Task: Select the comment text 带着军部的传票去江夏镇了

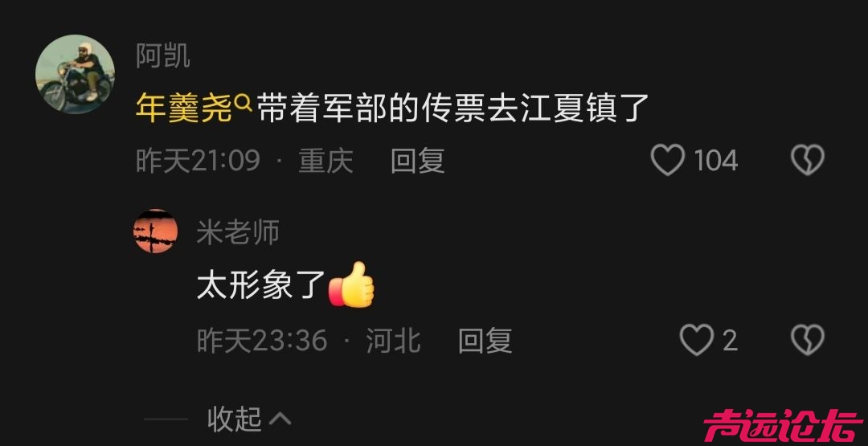Action: pyautogui.click(x=452, y=108)
